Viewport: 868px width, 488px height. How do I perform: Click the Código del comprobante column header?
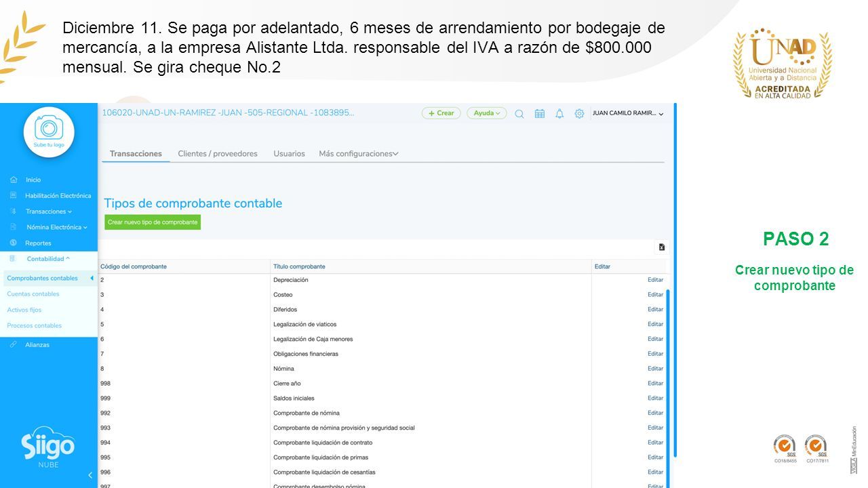tap(134, 266)
